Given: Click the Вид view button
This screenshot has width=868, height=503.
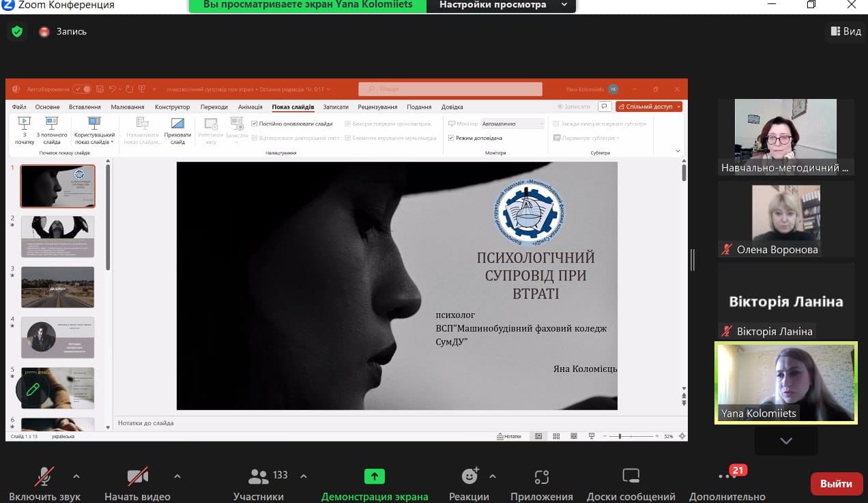Looking at the screenshot, I should 845,31.
